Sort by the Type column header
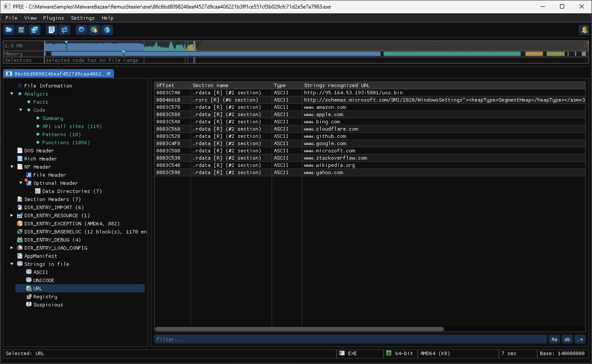This screenshot has width=592, height=364. coord(287,85)
